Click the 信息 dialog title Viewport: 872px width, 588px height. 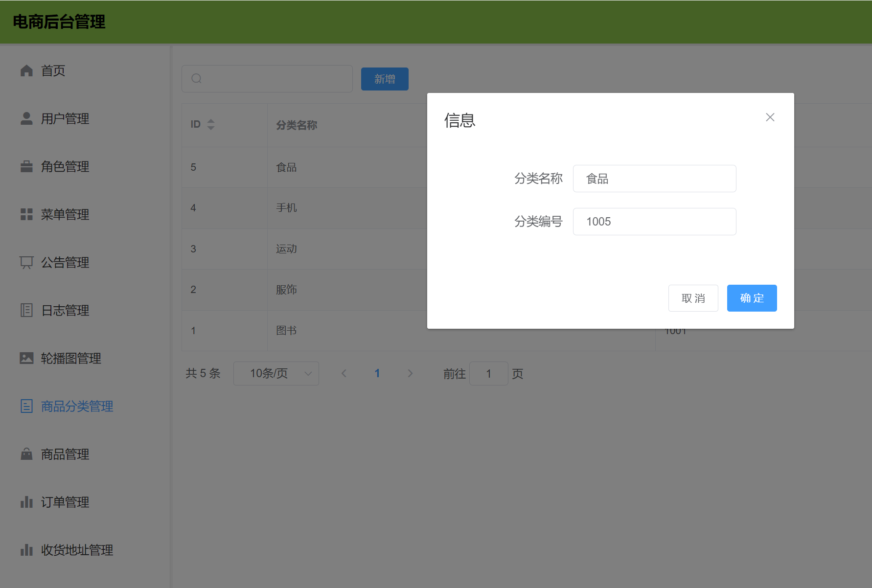(459, 120)
